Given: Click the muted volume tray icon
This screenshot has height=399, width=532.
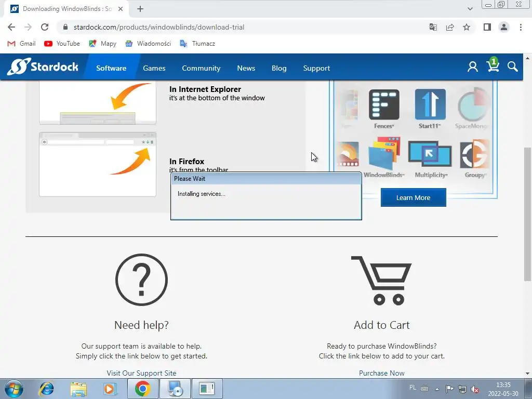Looking at the screenshot, I should click(x=475, y=389).
